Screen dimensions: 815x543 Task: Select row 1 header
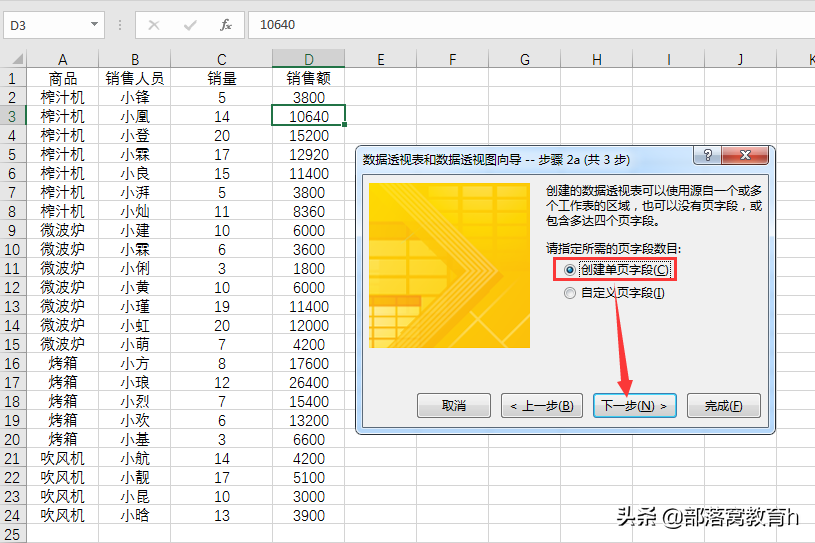(12, 78)
